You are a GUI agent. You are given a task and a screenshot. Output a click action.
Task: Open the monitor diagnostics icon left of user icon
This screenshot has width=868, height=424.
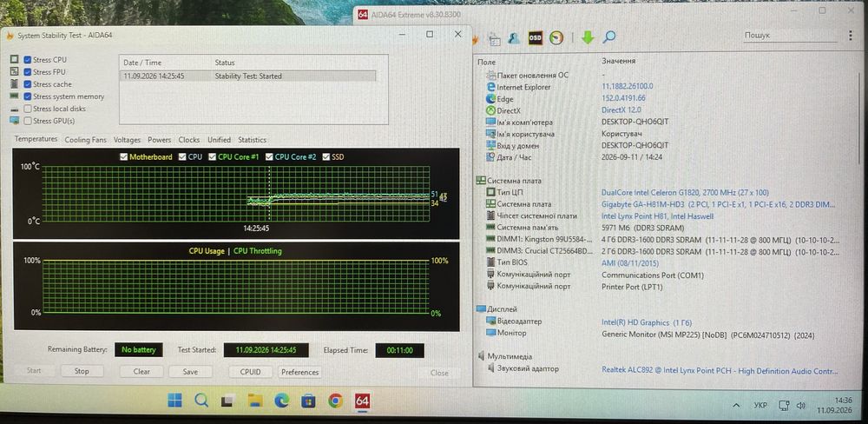pos(495,39)
